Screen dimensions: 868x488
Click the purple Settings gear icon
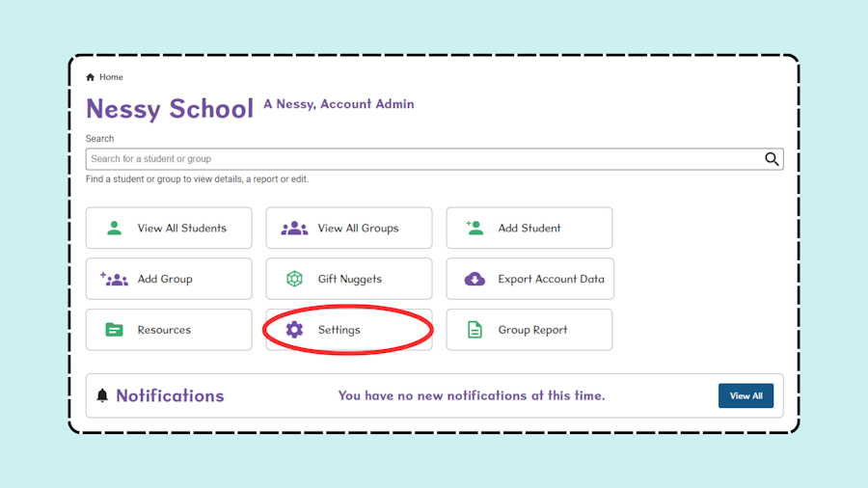294,330
